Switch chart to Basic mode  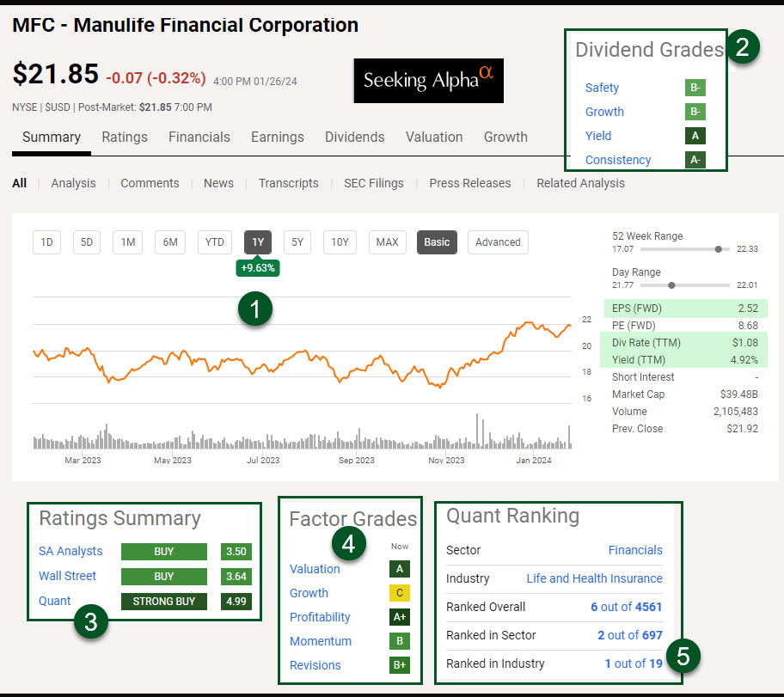tap(437, 242)
